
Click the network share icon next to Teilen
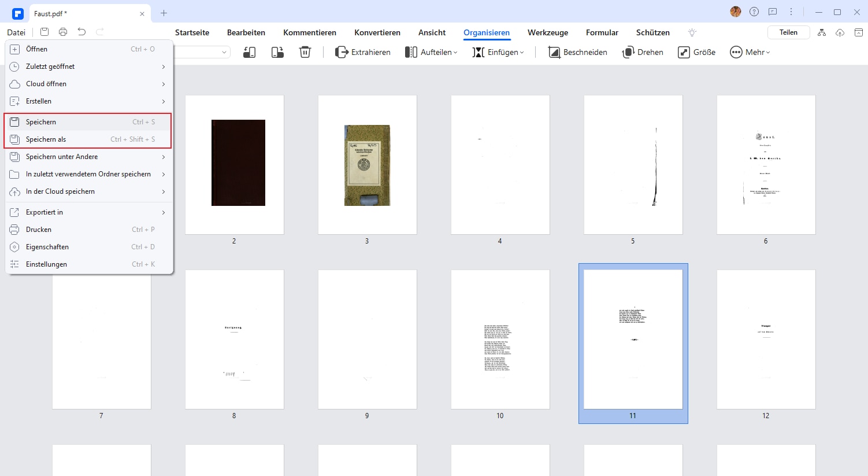pyautogui.click(x=822, y=32)
